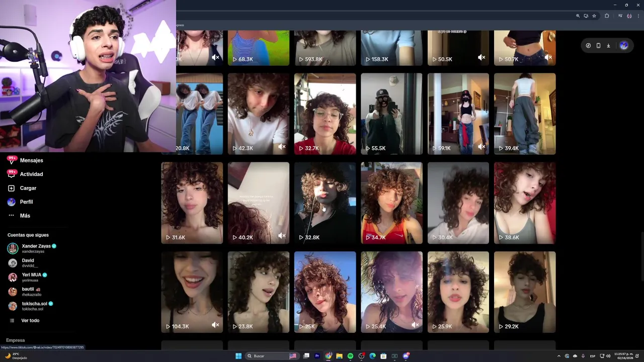
Task: Open video thumbnail with 39.4K views
Action: pyautogui.click(x=525, y=114)
